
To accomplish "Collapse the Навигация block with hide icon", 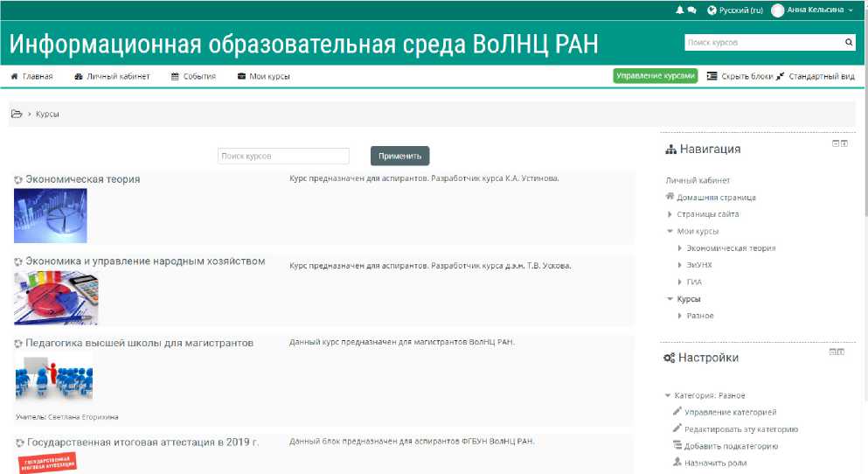I will pyautogui.click(x=836, y=143).
